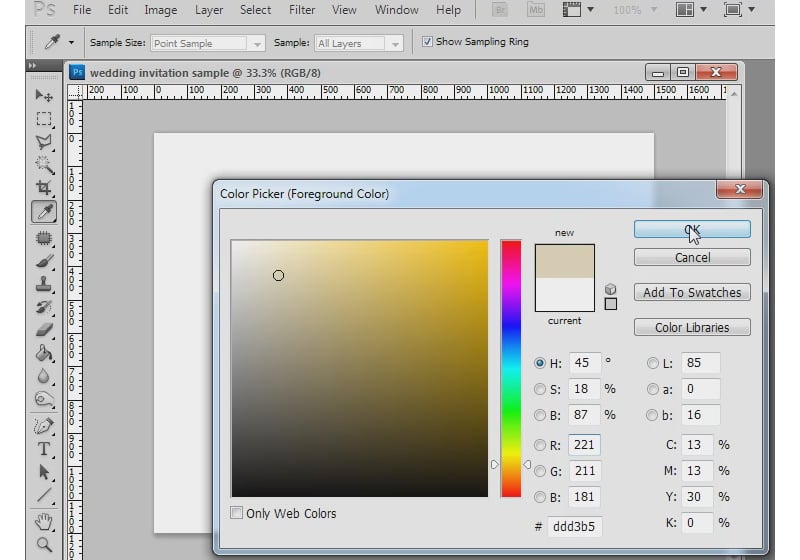This screenshot has height=560, width=800.
Task: Select the Clone Stamp tool
Action: [44, 284]
